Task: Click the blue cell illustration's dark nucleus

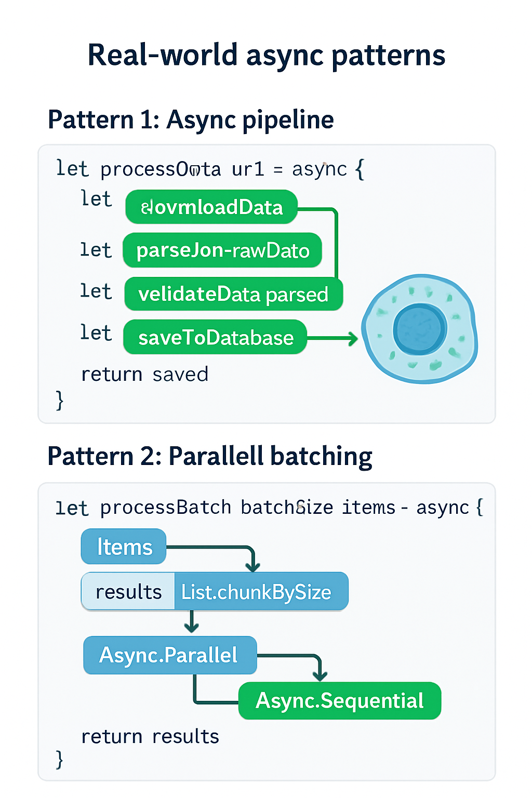Action: coord(420,329)
